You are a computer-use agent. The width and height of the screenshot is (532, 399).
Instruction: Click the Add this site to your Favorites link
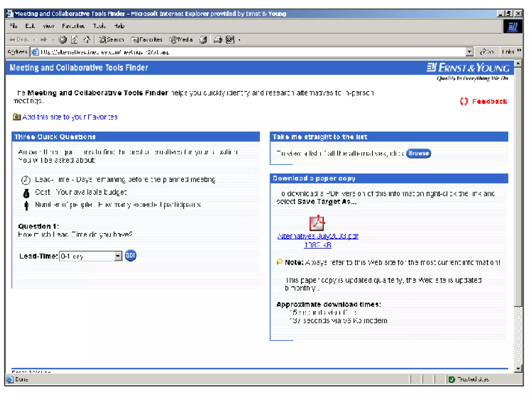[70, 117]
